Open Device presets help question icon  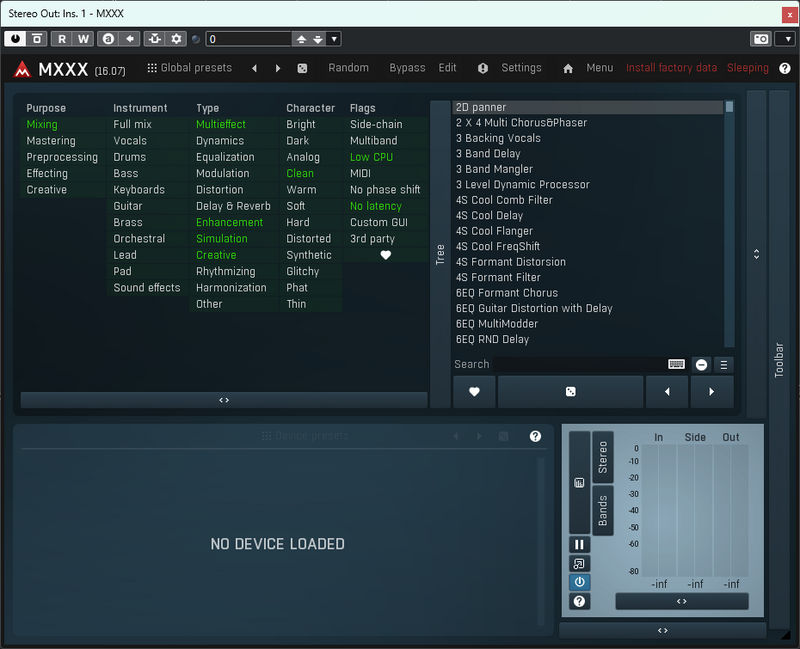535,436
